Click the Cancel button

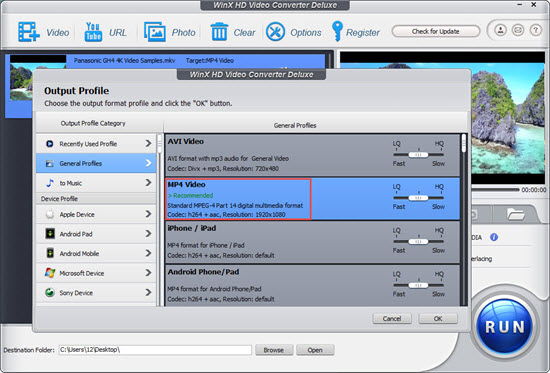[392, 319]
